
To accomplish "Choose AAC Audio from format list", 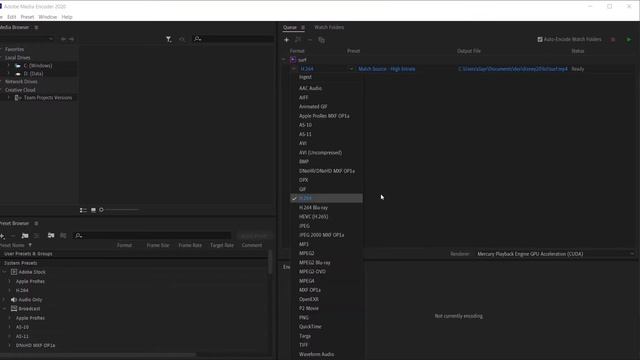I will (x=310, y=88).
